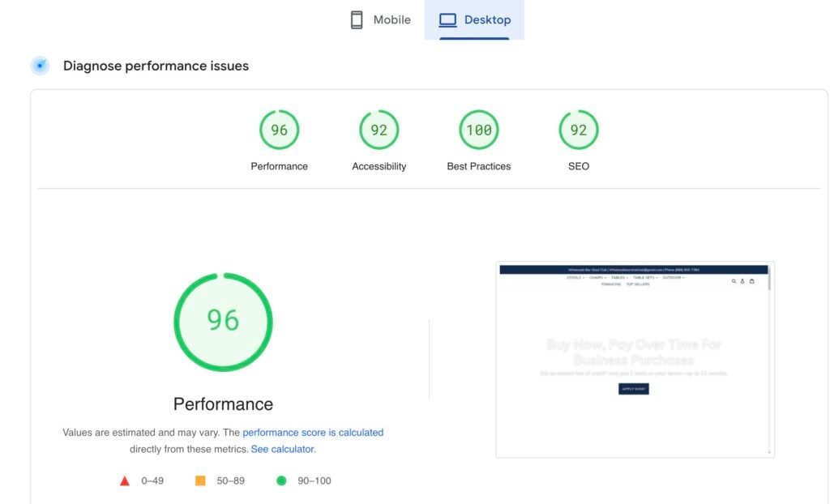Click the Diagnose performance issues radar icon
The height and width of the screenshot is (504, 830).
pos(40,66)
